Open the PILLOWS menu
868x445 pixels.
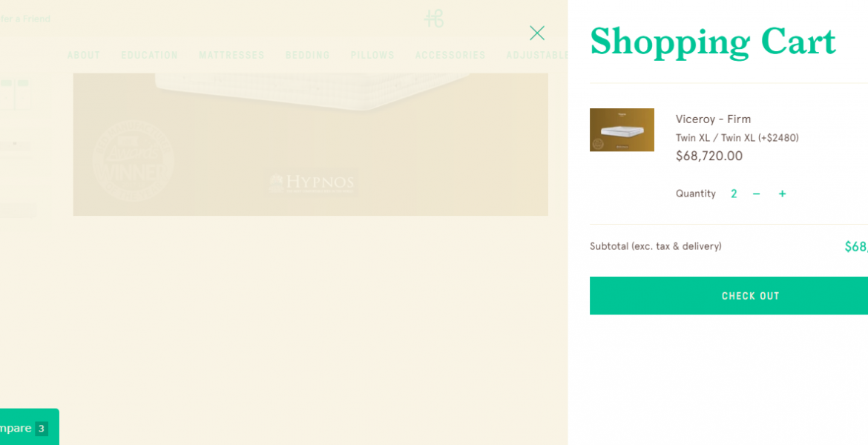click(372, 56)
